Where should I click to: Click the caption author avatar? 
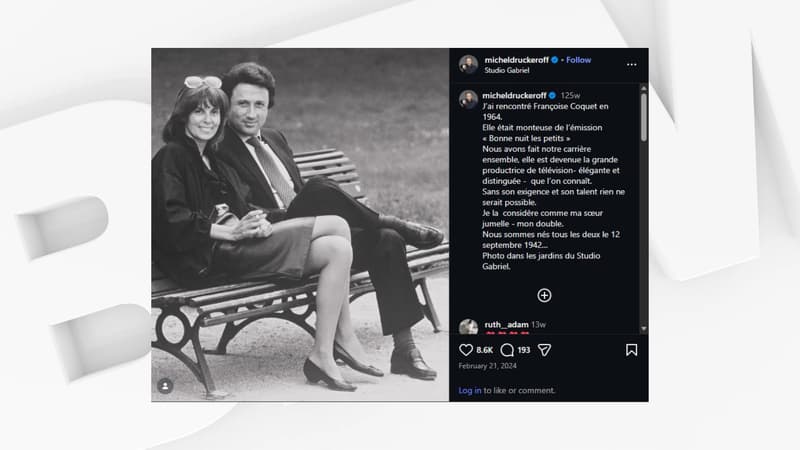pos(468,99)
